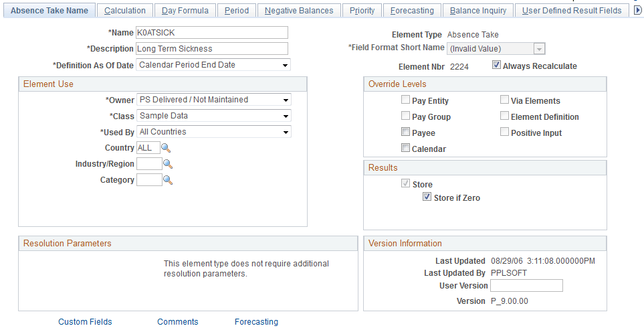Enable Payee override level checkbox
This screenshot has height=330, width=644.
[405, 132]
